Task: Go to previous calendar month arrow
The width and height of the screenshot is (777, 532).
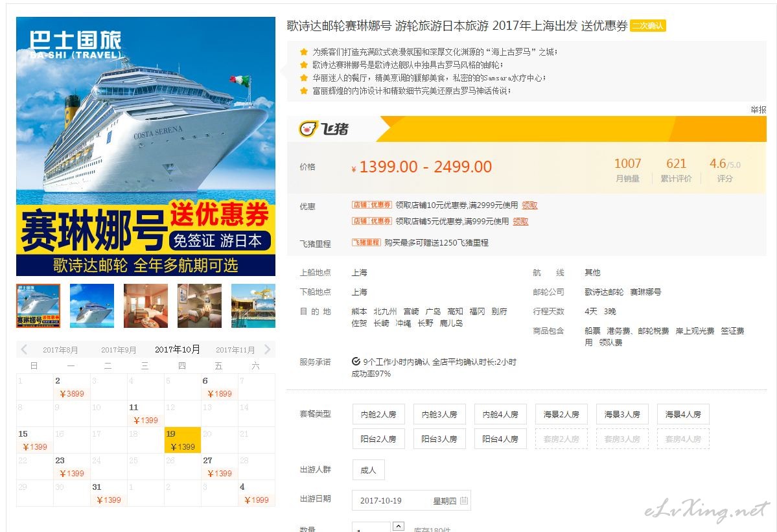Action: [x=24, y=349]
